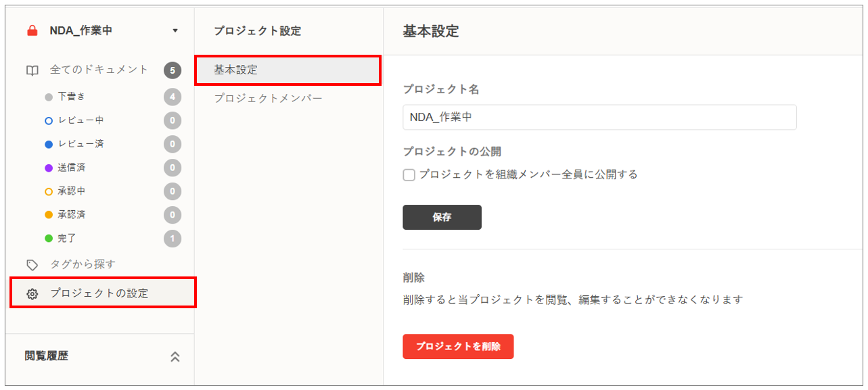Open the NDA_作業中 project dropdown arrow
This screenshot has height=390, width=868.
(x=175, y=30)
